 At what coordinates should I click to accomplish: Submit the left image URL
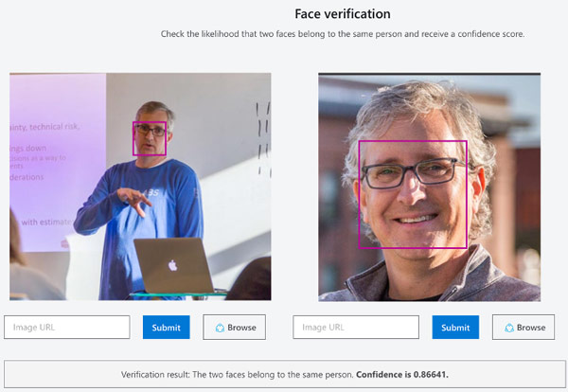click(167, 328)
